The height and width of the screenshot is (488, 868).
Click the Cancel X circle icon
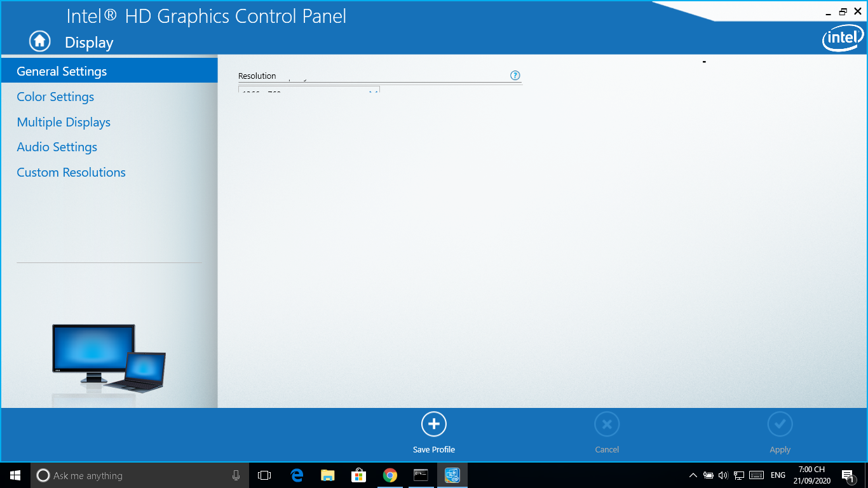point(607,424)
